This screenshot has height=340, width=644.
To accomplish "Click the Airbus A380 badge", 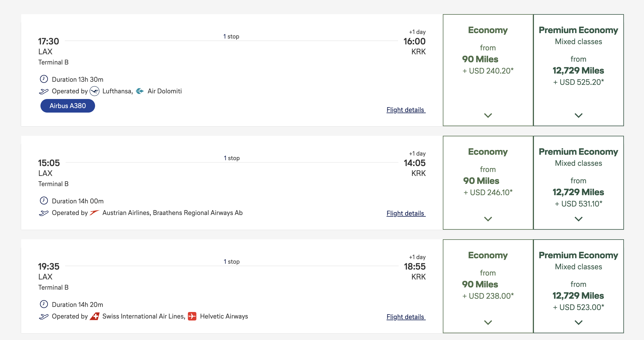I will click(x=68, y=106).
